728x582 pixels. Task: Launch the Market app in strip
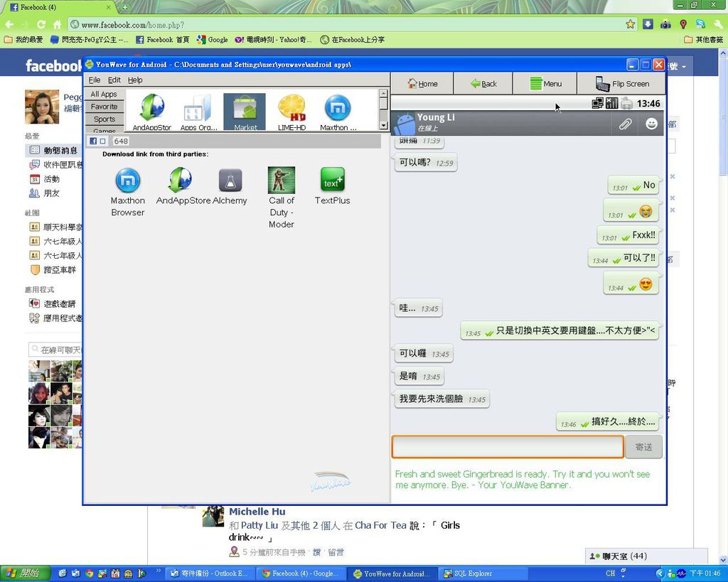pos(245,112)
